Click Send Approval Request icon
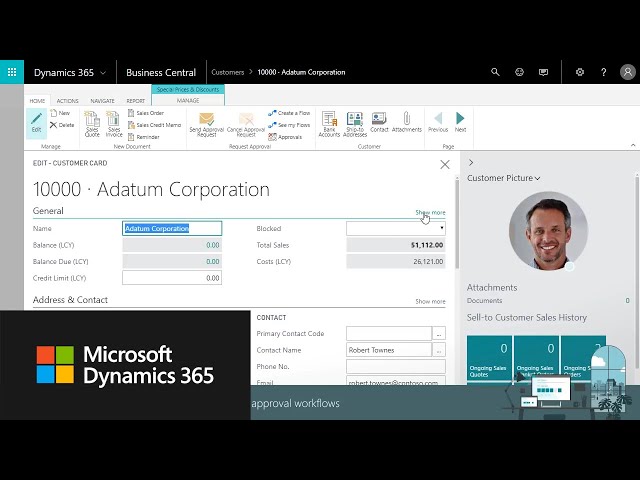Image resolution: width=640 pixels, height=480 pixels. click(x=206, y=122)
